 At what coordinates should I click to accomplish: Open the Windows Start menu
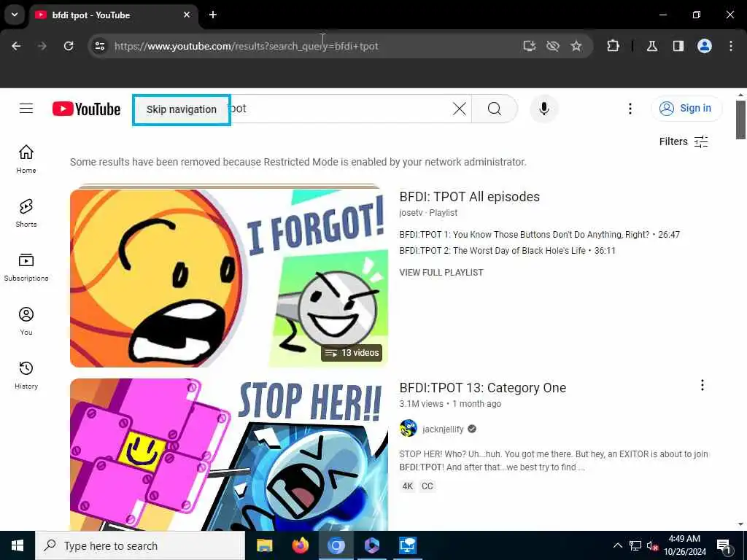(x=18, y=545)
